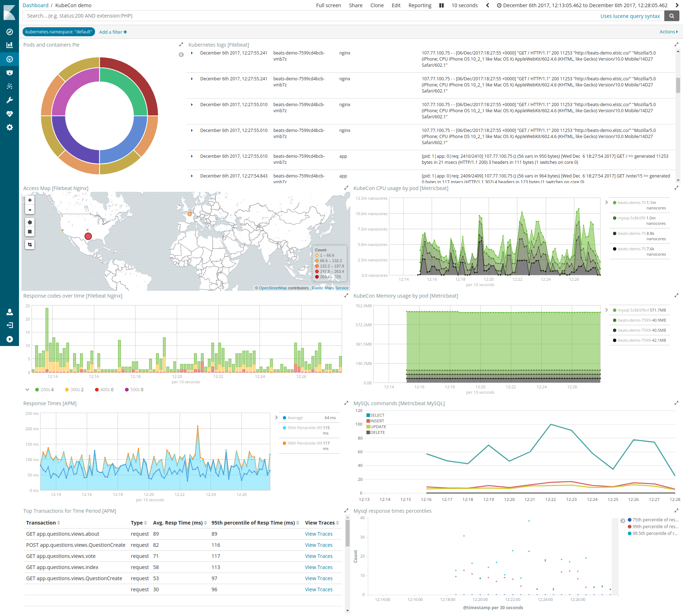Open Machine Learning sidebar icon
The image size is (683, 616).
click(10, 86)
